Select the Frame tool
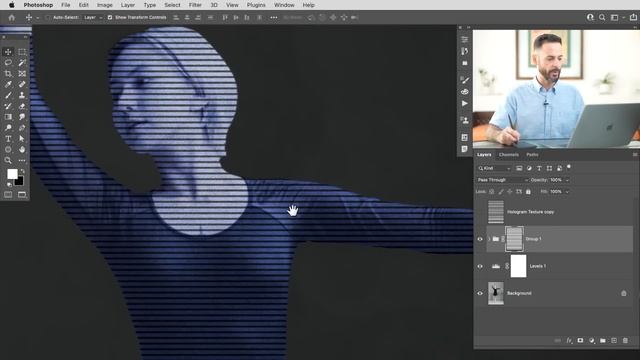The width and height of the screenshot is (640, 360). click(22, 73)
